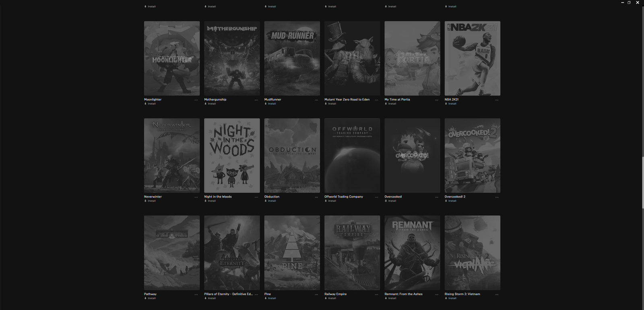644x310 pixels.
Task: Open options menu for Obduction
Action: pyautogui.click(x=316, y=197)
